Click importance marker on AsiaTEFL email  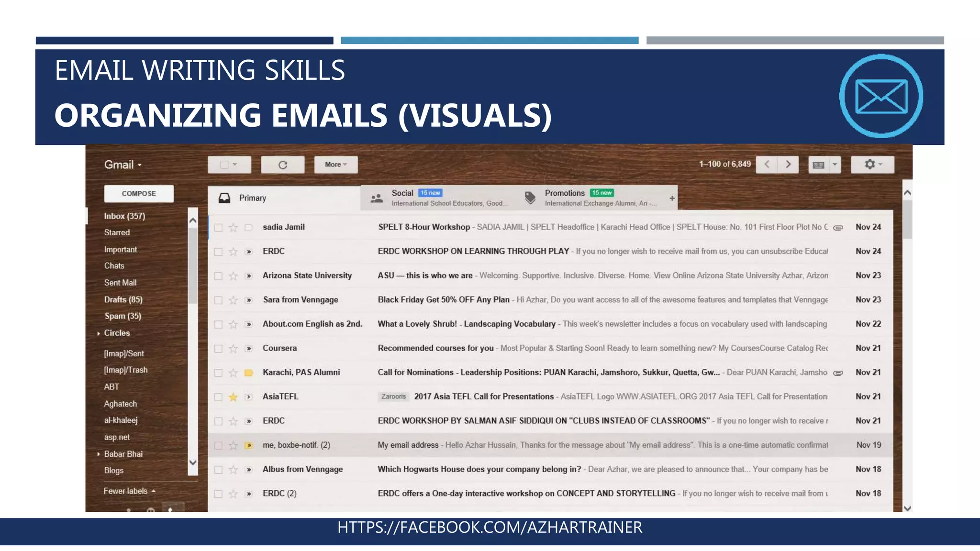tap(249, 397)
